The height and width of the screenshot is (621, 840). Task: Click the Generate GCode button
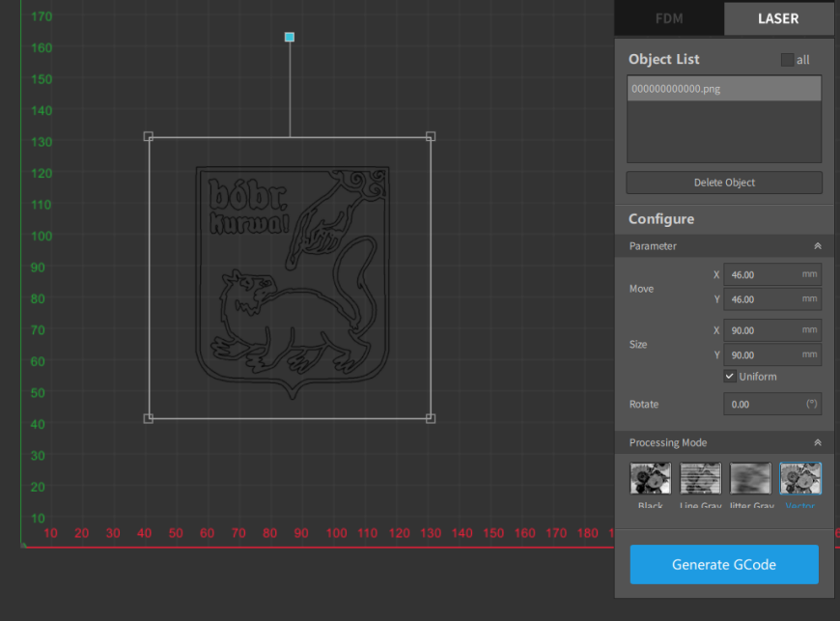tap(724, 565)
